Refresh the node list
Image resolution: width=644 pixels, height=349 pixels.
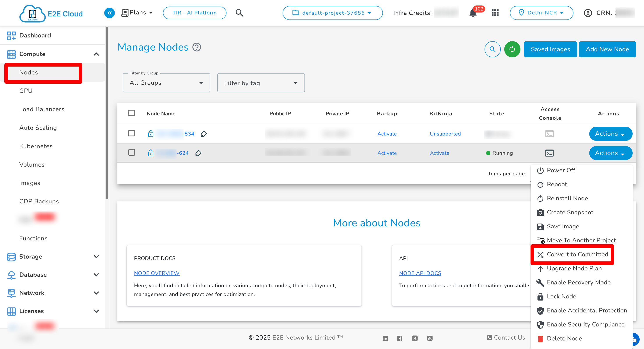click(512, 49)
